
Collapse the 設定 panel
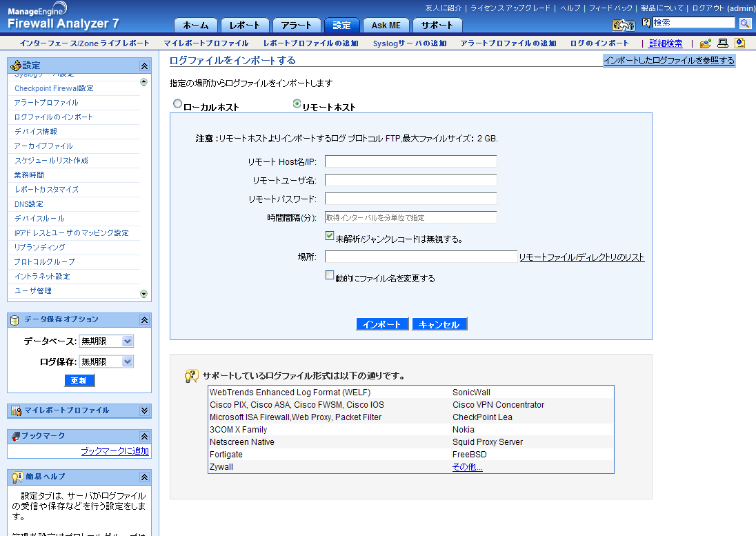[x=144, y=66]
